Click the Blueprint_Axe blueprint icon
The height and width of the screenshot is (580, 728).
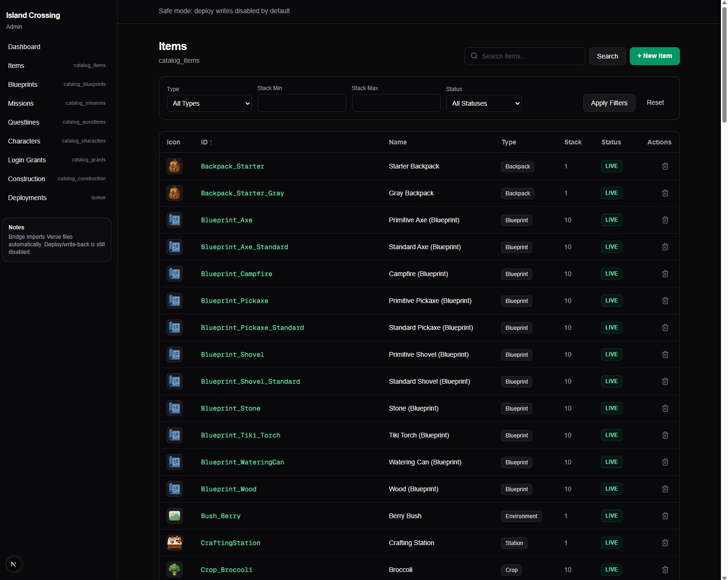[175, 220]
